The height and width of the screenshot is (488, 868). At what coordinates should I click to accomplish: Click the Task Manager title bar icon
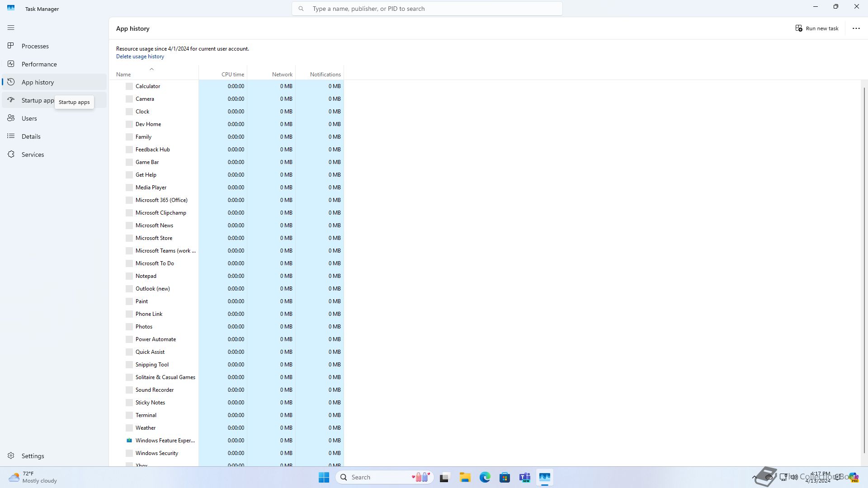(11, 8)
